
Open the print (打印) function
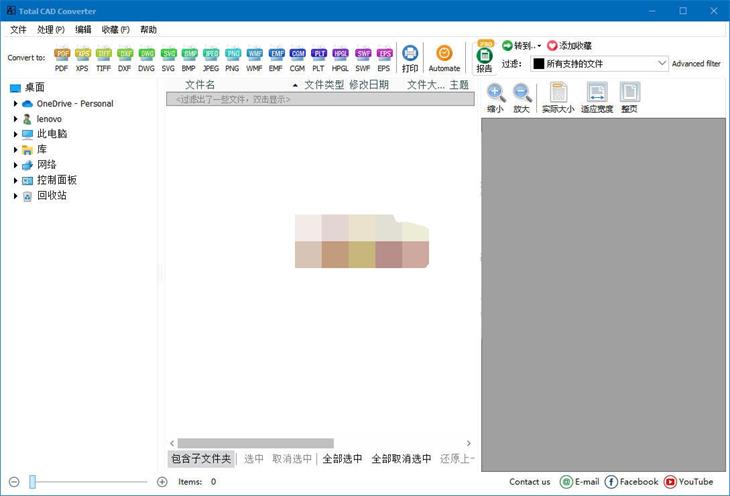point(410,59)
